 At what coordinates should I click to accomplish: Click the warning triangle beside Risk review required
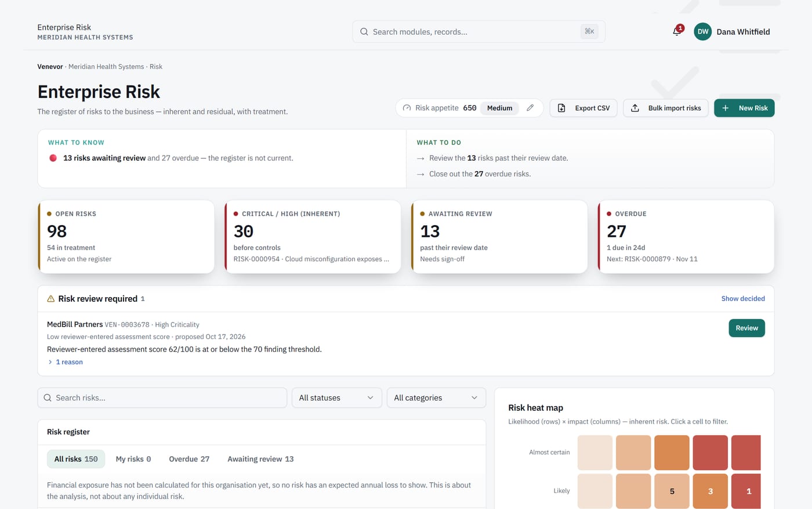51,299
